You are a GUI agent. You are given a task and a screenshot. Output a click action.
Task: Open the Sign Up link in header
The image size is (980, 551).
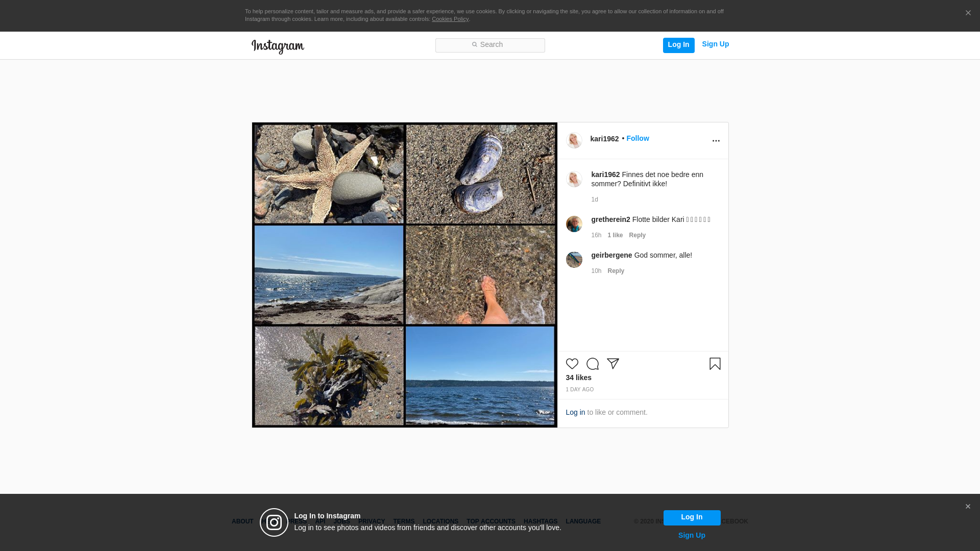point(715,44)
